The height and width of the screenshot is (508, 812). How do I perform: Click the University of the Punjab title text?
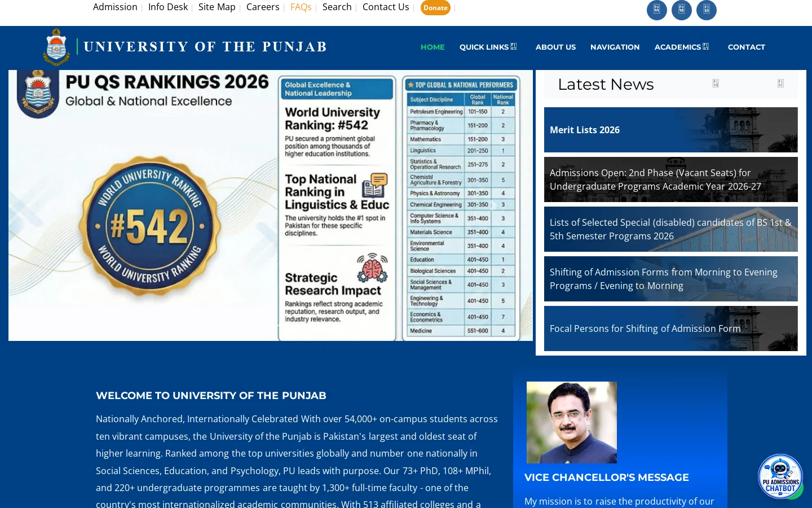click(205, 47)
